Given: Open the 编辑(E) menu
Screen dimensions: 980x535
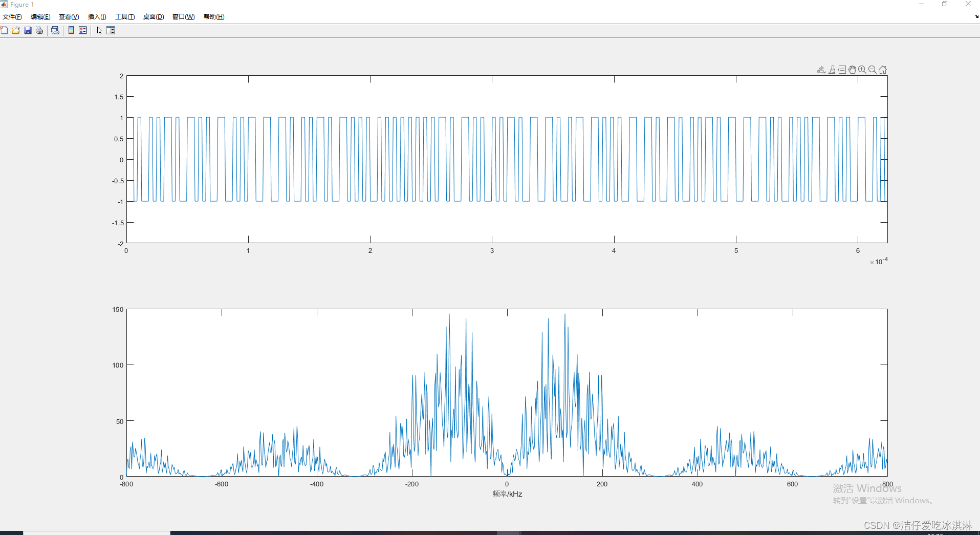Looking at the screenshot, I should [x=40, y=17].
